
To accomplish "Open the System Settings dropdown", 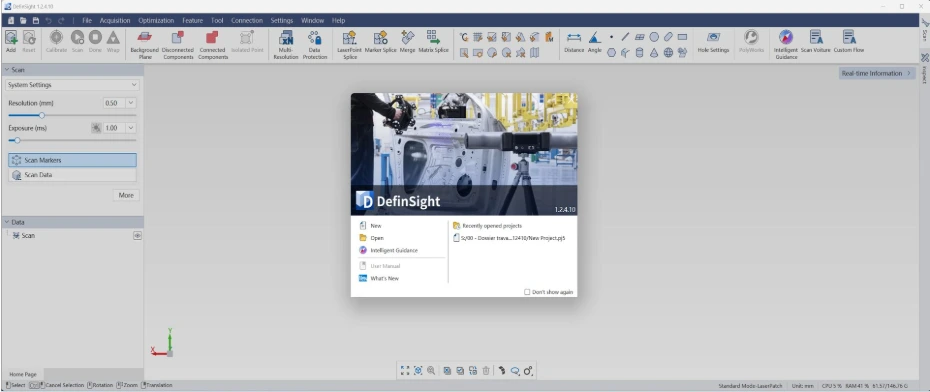I will tap(72, 85).
